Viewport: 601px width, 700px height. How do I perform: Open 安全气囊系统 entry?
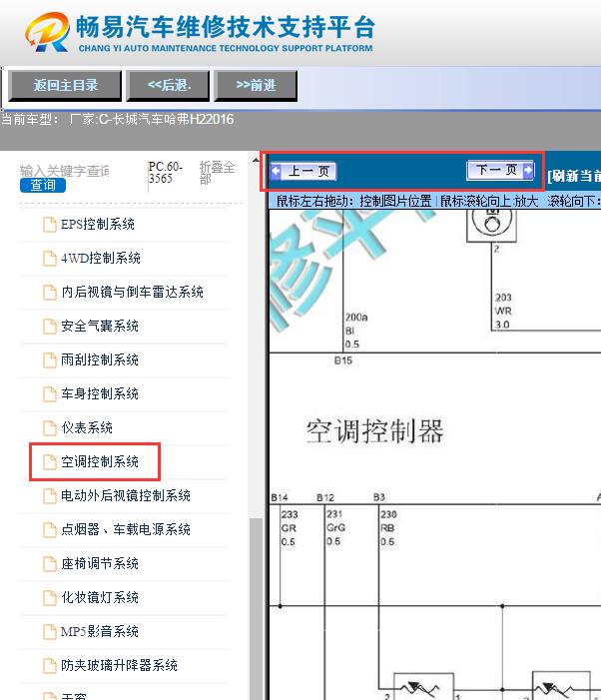click(x=100, y=326)
